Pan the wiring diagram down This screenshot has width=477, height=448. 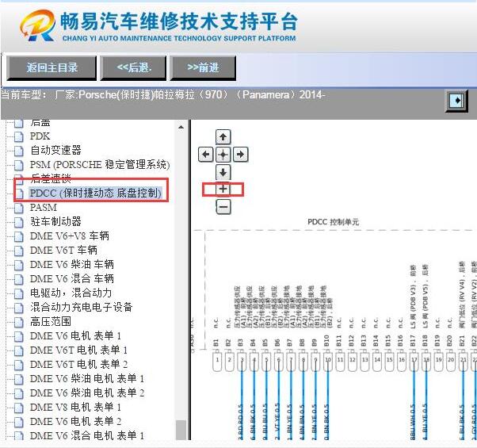(x=223, y=172)
